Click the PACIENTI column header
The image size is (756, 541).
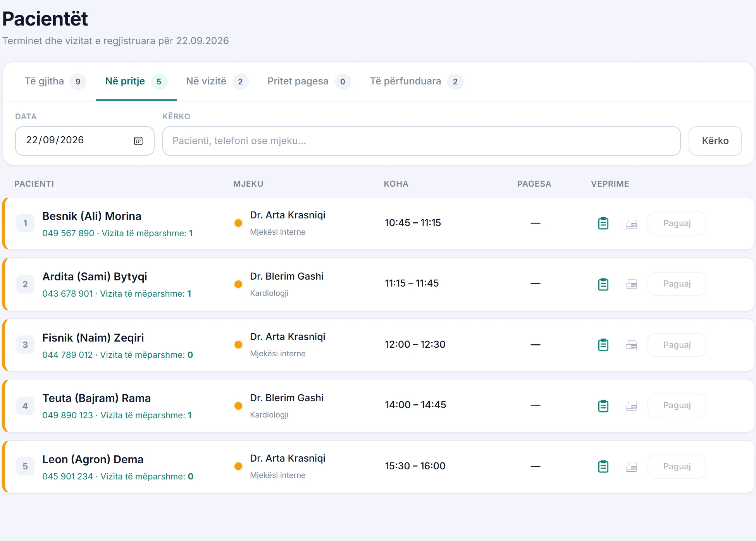point(34,184)
